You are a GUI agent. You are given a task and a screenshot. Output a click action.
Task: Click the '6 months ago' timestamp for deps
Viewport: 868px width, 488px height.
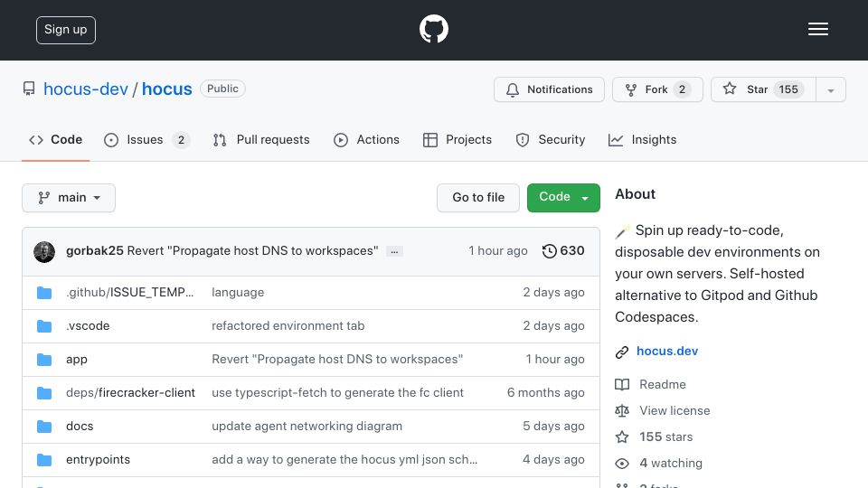(x=546, y=393)
